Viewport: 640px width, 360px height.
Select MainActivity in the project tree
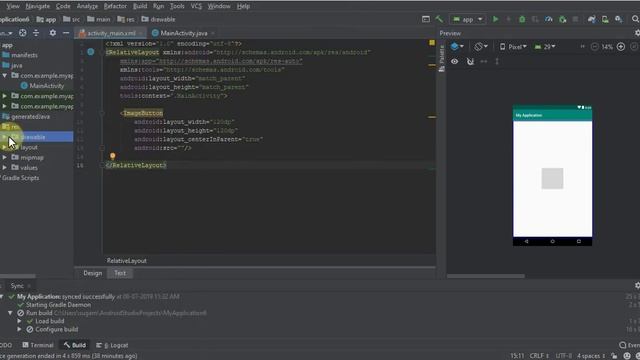[x=42, y=86]
